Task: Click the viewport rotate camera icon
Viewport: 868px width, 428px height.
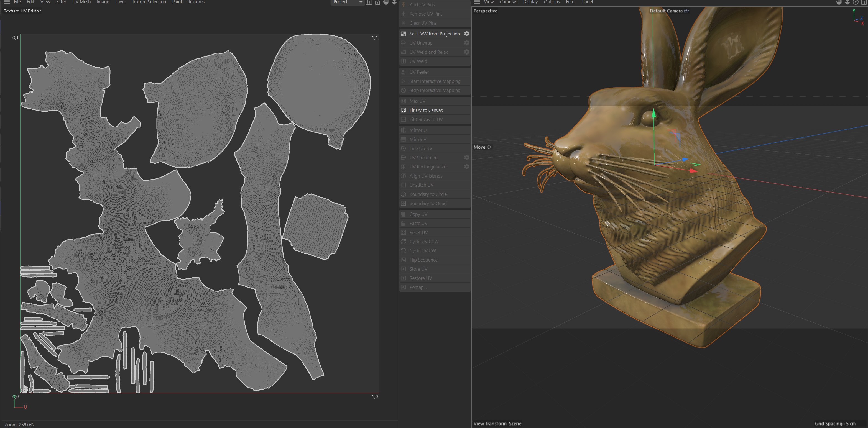Action: coord(855,2)
